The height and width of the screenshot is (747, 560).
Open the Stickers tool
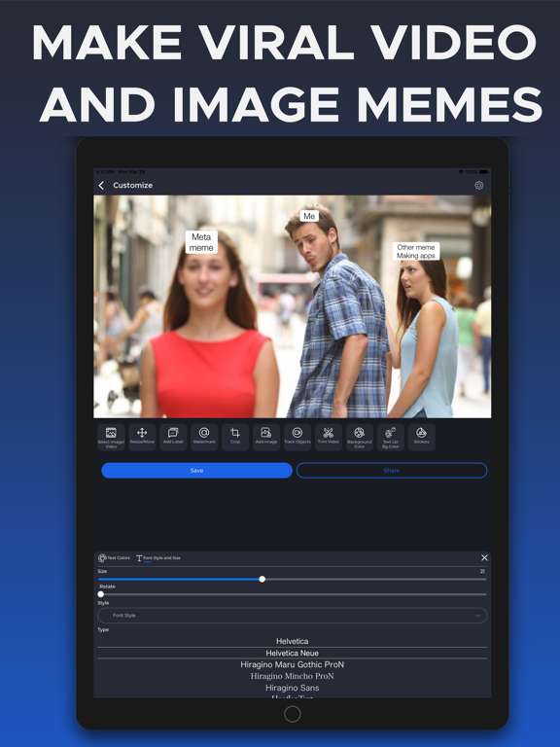[421, 437]
